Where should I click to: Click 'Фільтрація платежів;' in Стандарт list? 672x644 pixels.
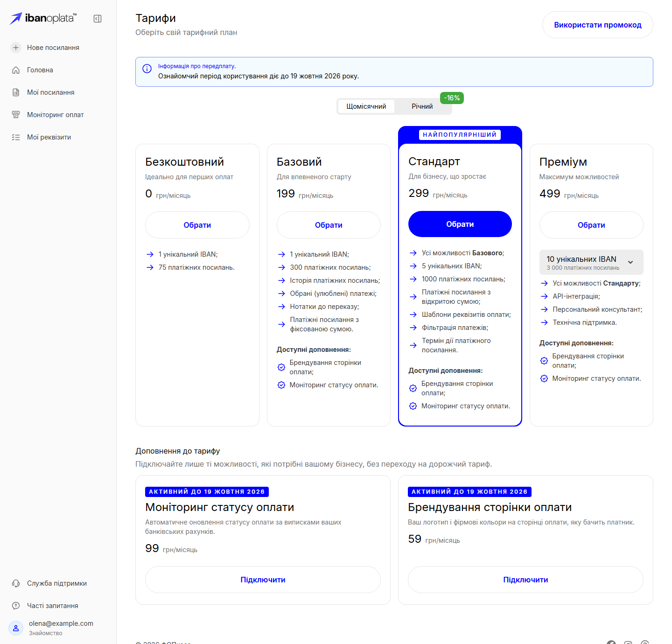click(455, 328)
